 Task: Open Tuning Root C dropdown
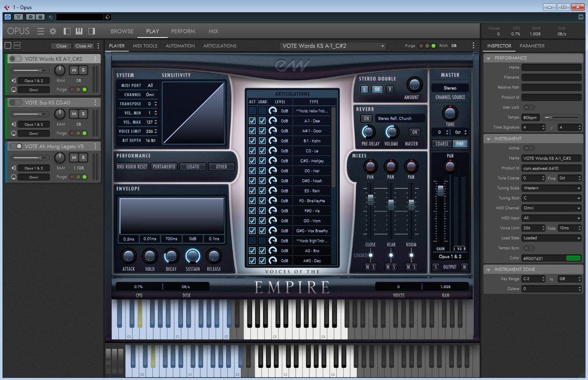(551, 198)
